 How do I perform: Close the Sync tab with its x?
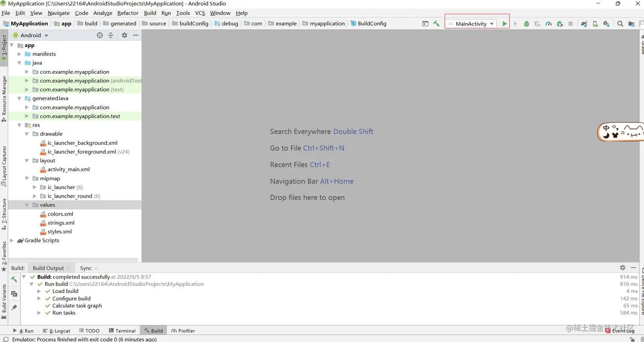pos(96,268)
